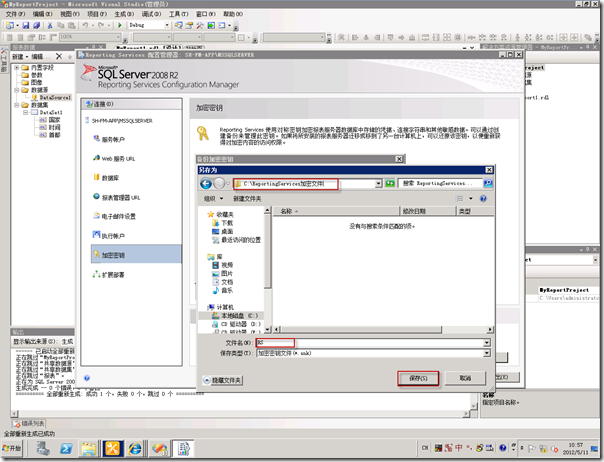Viewport: 604px width, 462px height.
Task: Select Recent Places (最近访问的位置) item
Action: click(237, 240)
